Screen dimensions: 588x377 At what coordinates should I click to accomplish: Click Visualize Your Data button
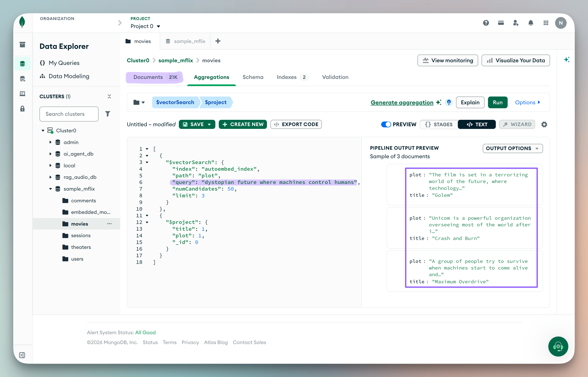coord(515,60)
